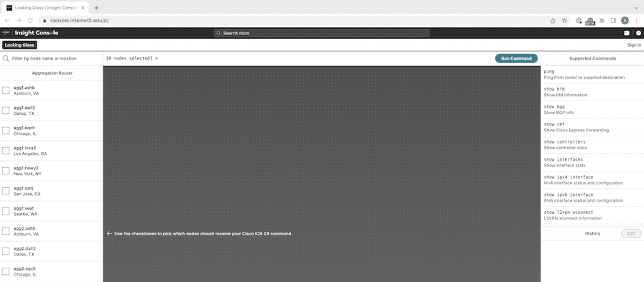Pick the show ipv6 interface command

[x=592, y=197]
